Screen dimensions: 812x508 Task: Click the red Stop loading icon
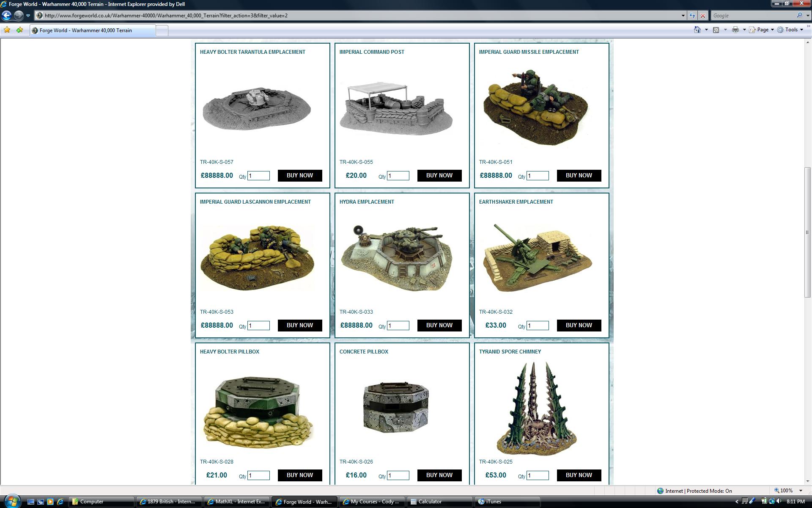702,16
